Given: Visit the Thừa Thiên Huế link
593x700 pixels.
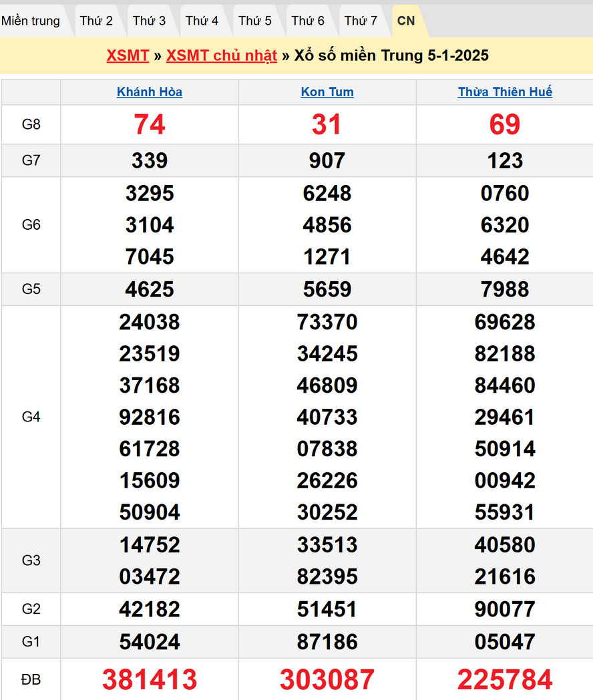Looking at the screenshot, I should (x=505, y=92).
